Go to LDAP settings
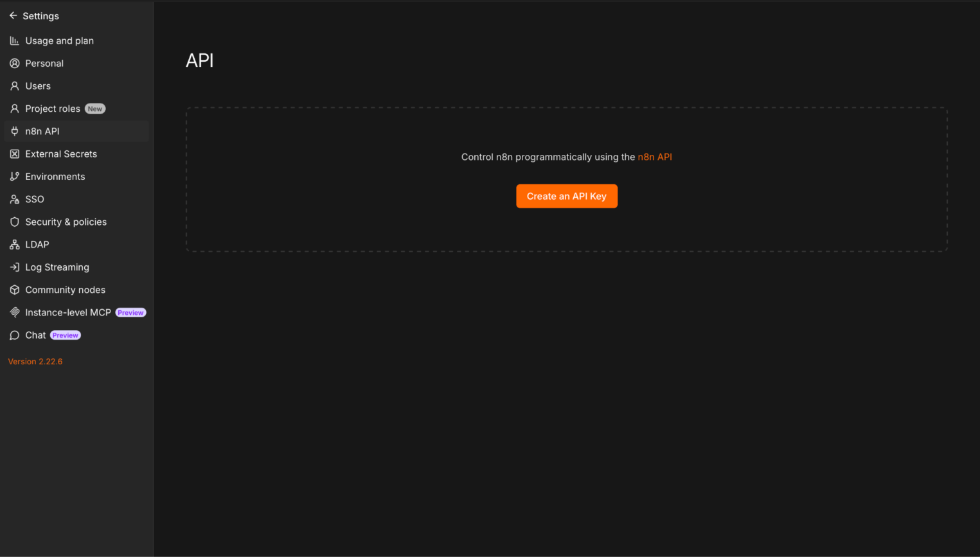The height and width of the screenshot is (557, 980). pyautogui.click(x=76, y=245)
